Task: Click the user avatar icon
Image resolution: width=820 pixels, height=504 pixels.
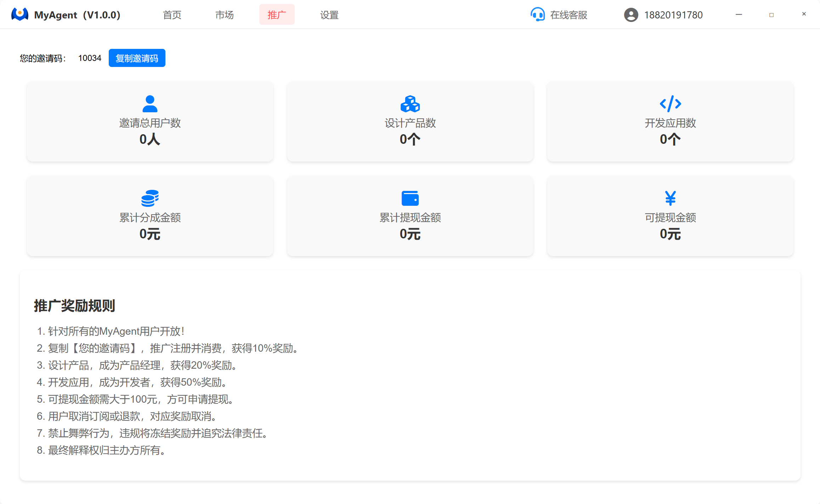Action: tap(630, 15)
